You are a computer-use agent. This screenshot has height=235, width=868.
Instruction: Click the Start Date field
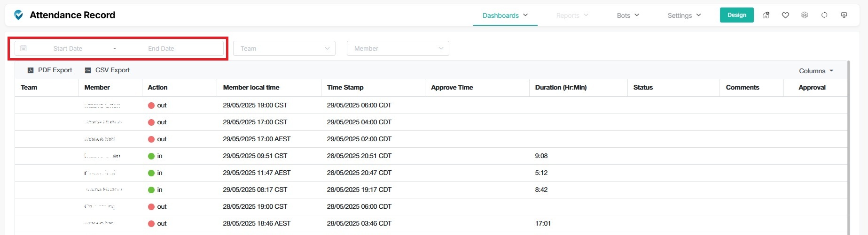(x=68, y=48)
